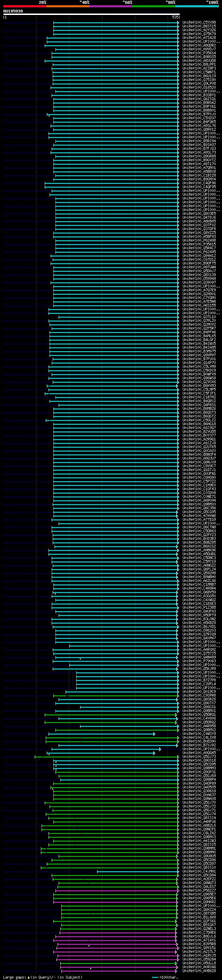
Task: Click the UniRef100_A6R094 hit name
Action: (x=199, y=501)
